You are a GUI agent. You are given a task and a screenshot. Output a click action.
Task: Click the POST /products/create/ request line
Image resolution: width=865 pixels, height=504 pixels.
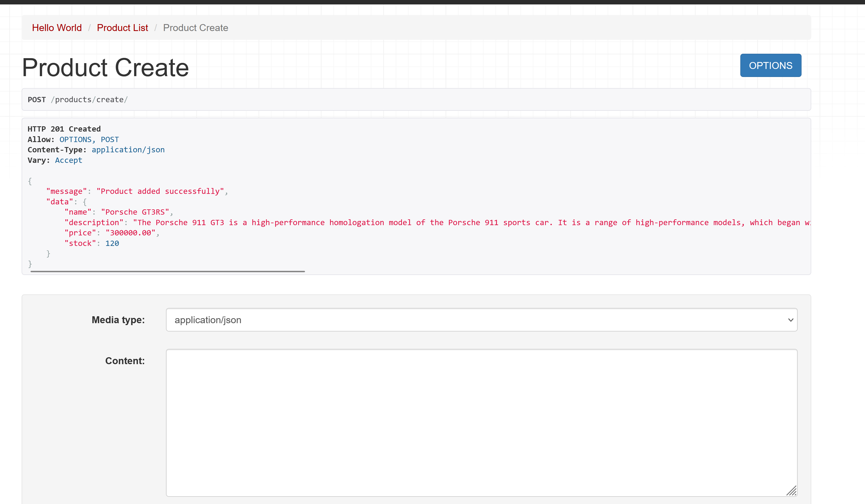78,99
